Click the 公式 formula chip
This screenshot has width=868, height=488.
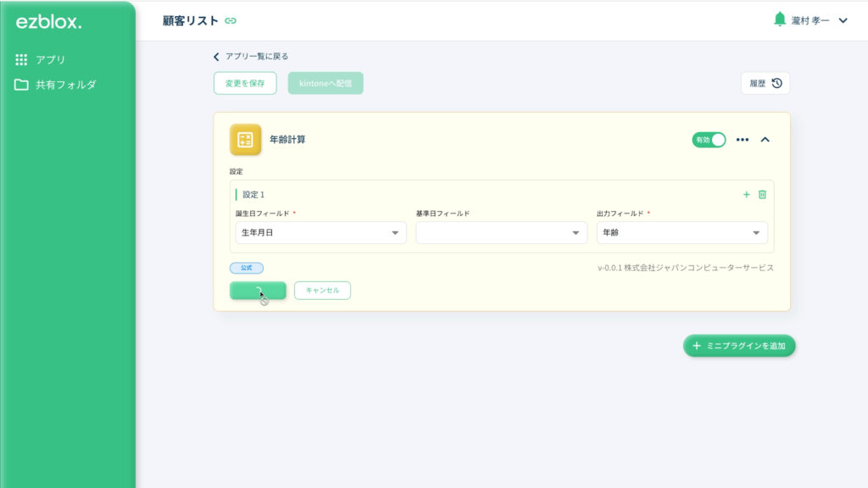tap(246, 267)
